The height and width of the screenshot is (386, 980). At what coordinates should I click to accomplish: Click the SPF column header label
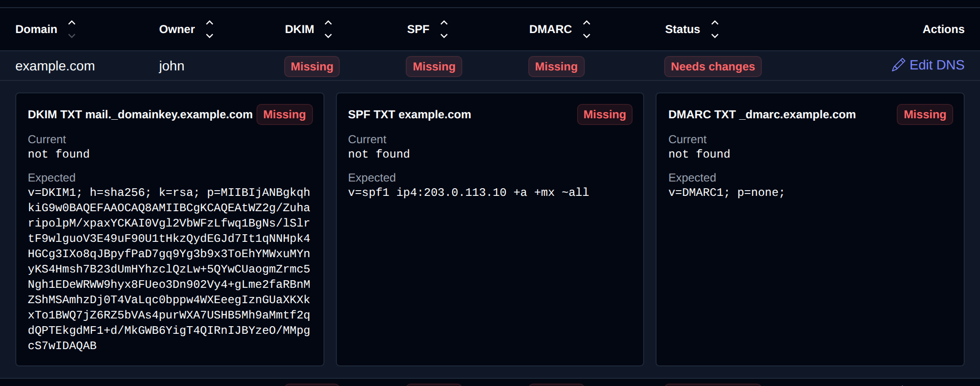click(418, 29)
